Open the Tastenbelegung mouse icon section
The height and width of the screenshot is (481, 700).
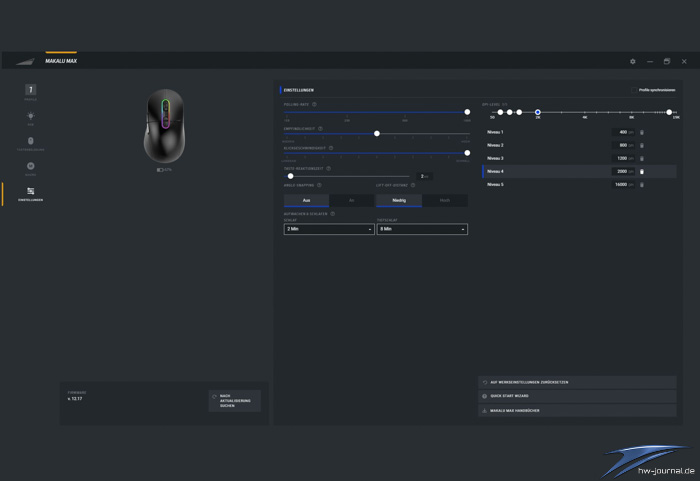point(30,143)
